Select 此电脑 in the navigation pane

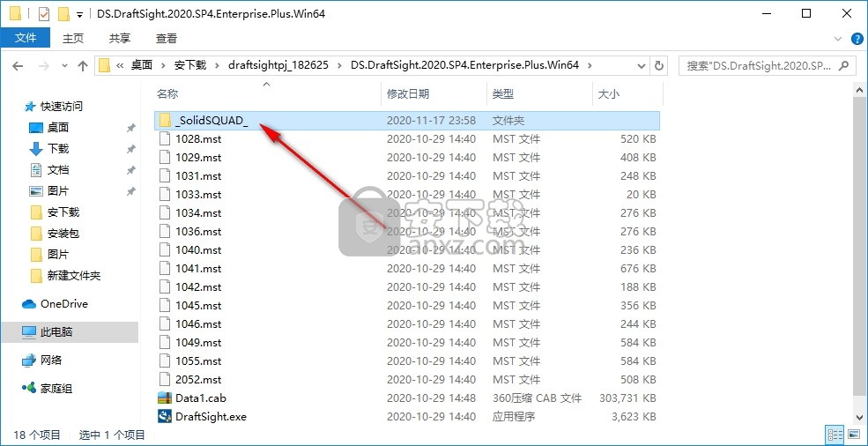(56, 332)
